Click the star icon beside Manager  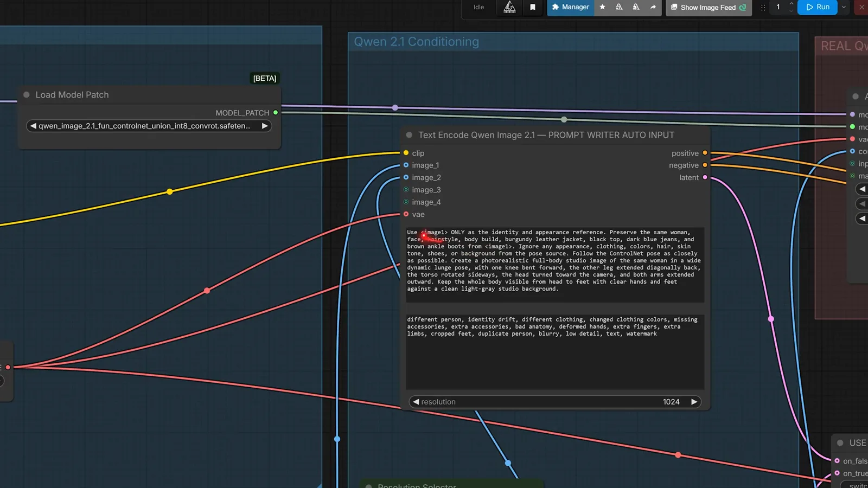click(602, 7)
